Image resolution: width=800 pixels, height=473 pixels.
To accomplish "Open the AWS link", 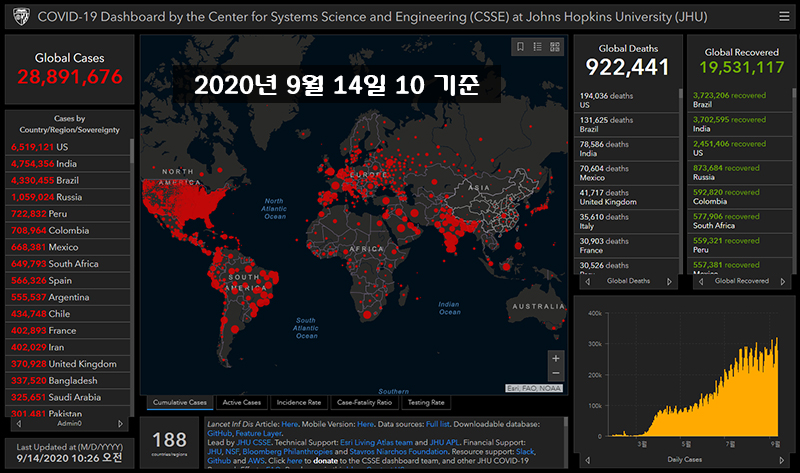I will click(x=256, y=461).
